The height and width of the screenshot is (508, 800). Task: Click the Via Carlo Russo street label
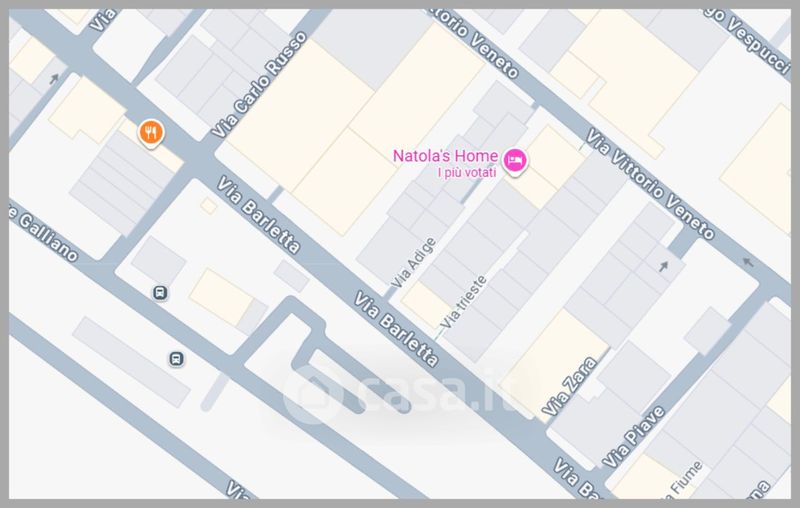click(259, 85)
